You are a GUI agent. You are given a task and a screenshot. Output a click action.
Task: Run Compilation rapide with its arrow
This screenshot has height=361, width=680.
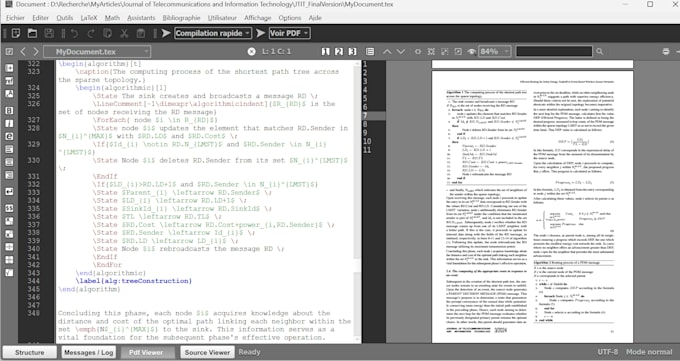(x=166, y=33)
